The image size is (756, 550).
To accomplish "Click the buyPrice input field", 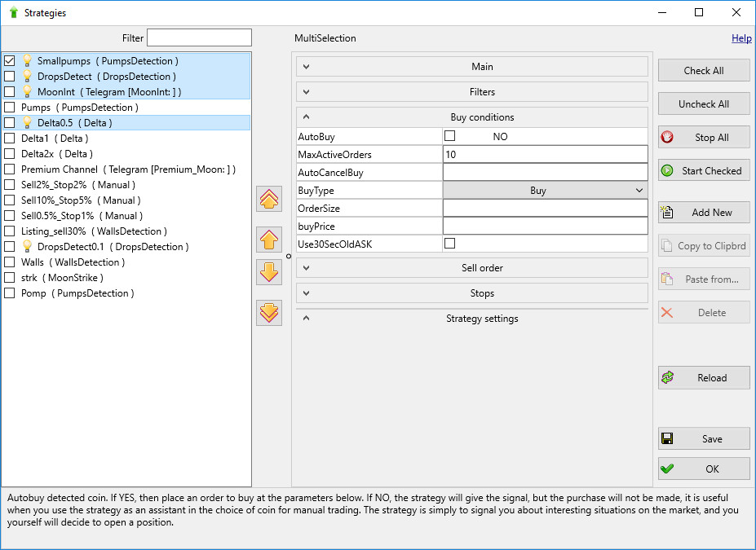I will (546, 226).
